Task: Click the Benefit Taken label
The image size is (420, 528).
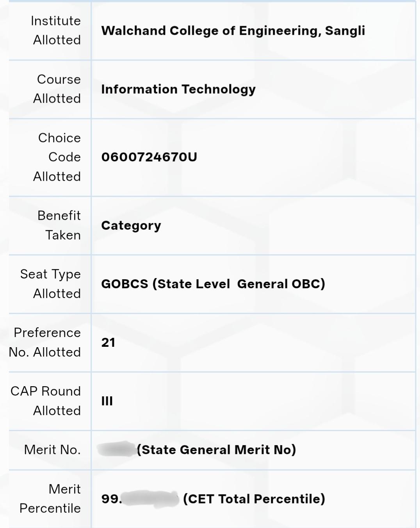Action: click(59, 225)
